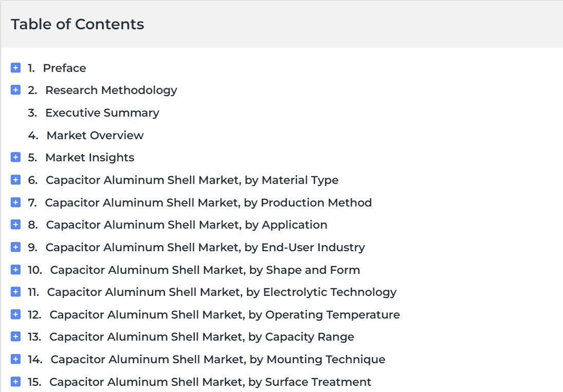The height and width of the screenshot is (392, 563).
Task: Expand plus icon for Mounting Technique chapter
Action: pos(15,359)
